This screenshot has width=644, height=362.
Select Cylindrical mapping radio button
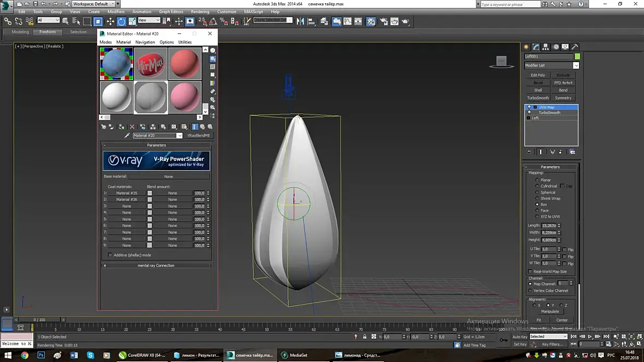point(537,186)
